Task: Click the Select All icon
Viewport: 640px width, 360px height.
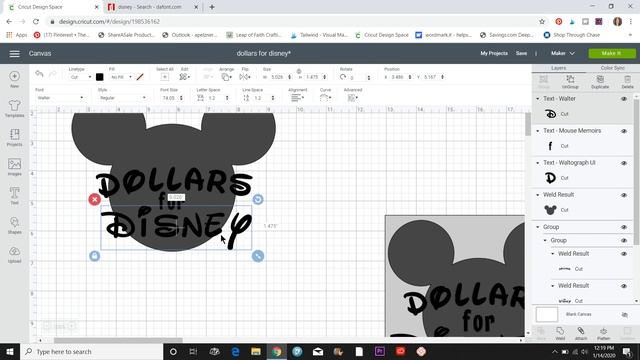Action: coord(164,77)
